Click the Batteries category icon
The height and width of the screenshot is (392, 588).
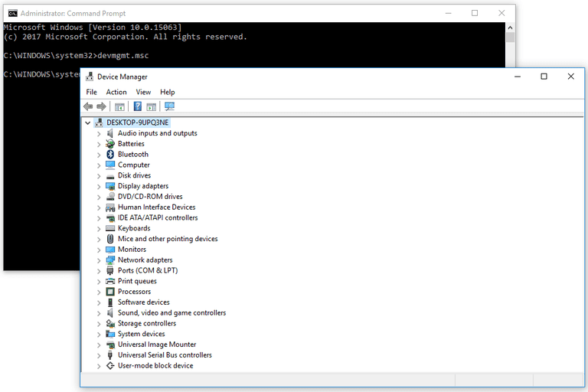click(110, 144)
